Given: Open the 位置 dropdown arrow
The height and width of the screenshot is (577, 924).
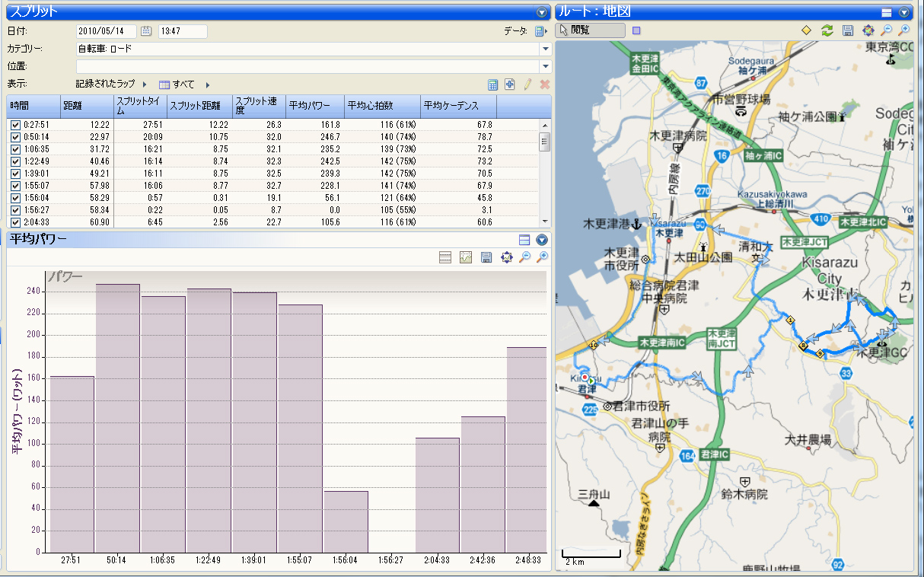Looking at the screenshot, I should (545, 67).
